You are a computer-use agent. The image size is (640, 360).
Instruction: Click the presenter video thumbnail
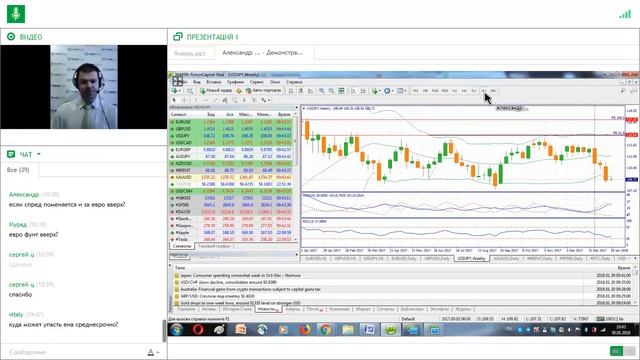click(84, 87)
